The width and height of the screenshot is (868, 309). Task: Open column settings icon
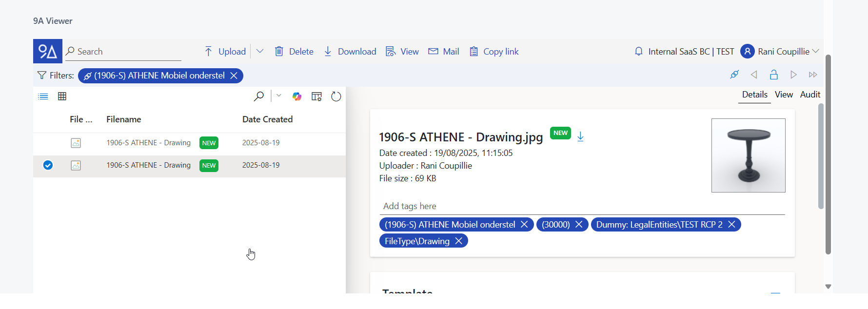[x=316, y=97]
